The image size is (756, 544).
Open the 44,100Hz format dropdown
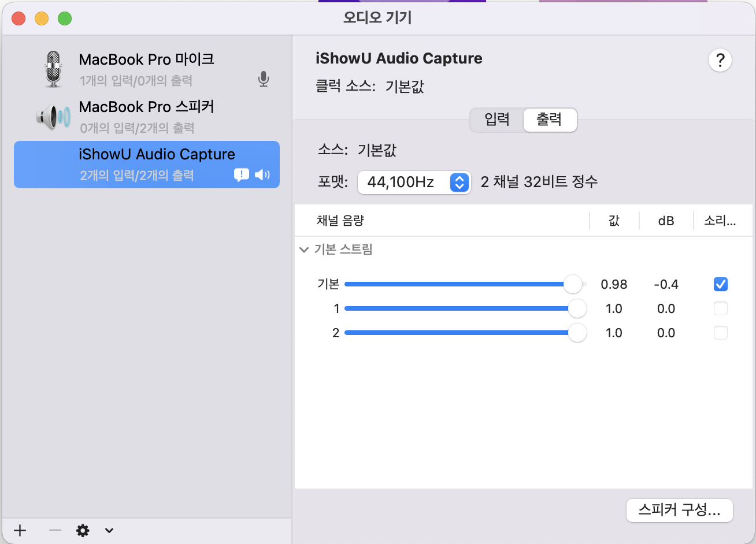[x=414, y=182]
